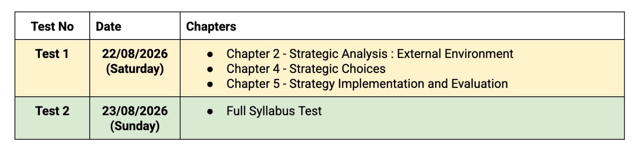Click the words External Environment
Viewport: 644px width, 152px height.
point(455,54)
